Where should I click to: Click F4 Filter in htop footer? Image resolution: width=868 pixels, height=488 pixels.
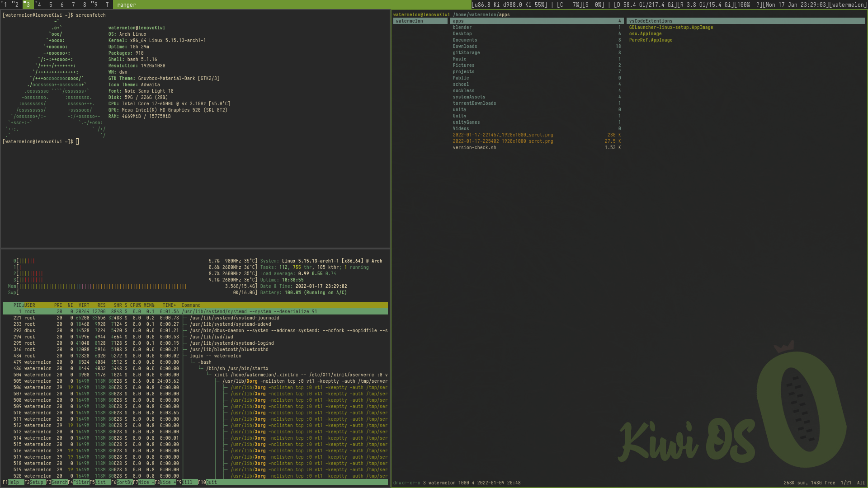tap(79, 483)
